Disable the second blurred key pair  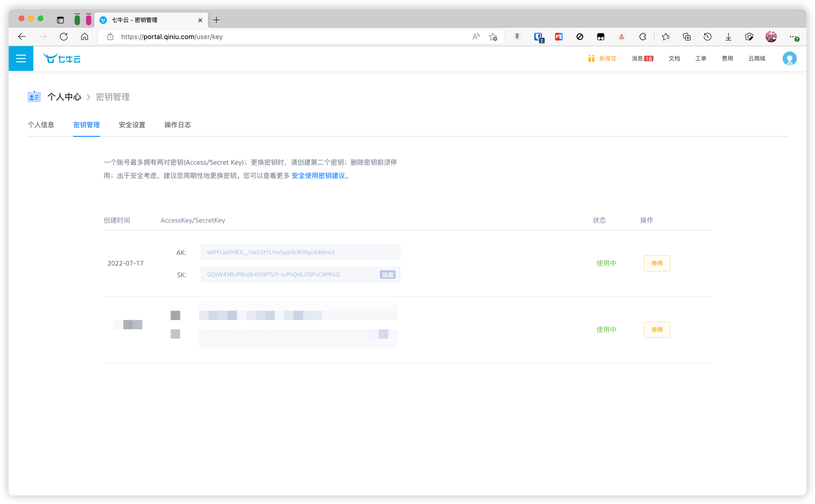pos(656,330)
